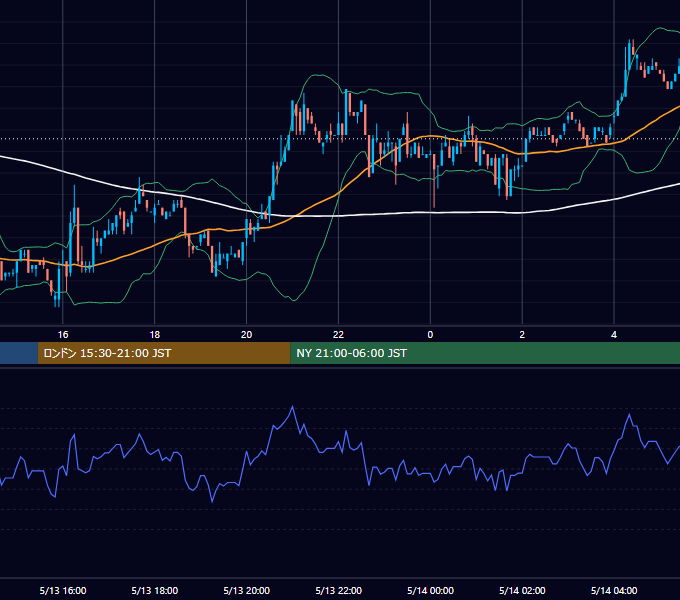Click the 4 hour label on price chart
Screen dimensions: 680x600
click(x=614, y=334)
